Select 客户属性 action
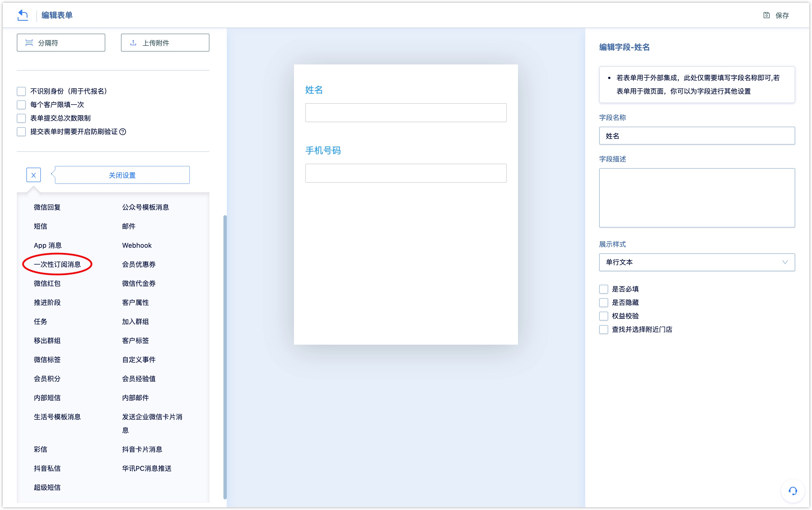The image size is (812, 510). pyautogui.click(x=136, y=303)
